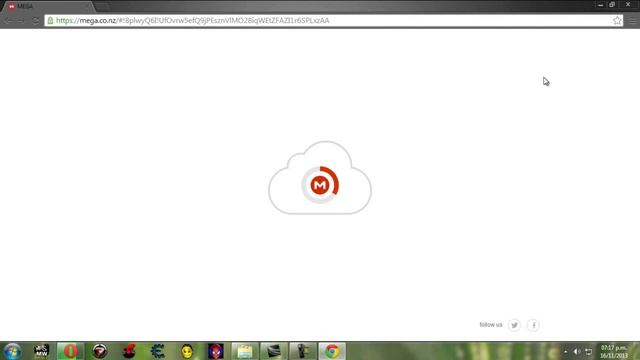Bookmark this page with star icon

click(617, 20)
